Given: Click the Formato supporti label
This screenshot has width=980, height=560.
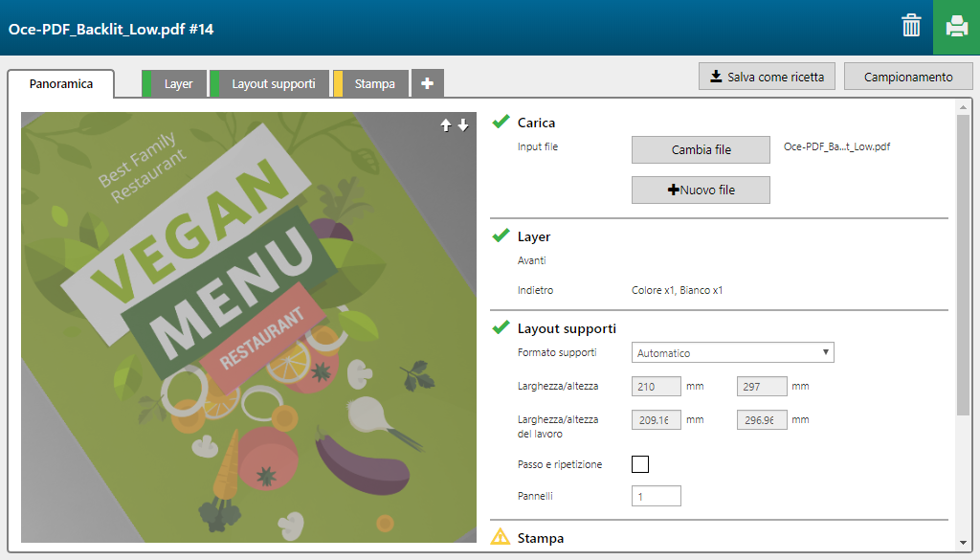Looking at the screenshot, I should (557, 352).
